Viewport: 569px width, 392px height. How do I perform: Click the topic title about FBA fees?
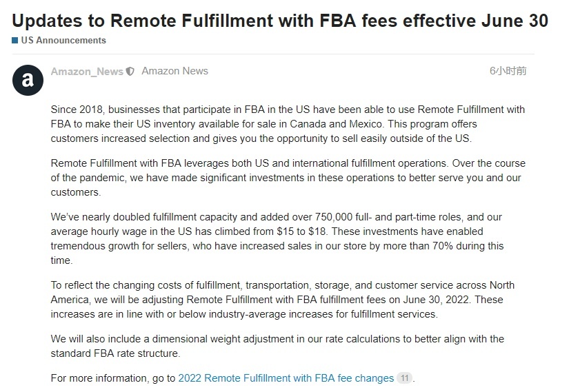pyautogui.click(x=280, y=21)
